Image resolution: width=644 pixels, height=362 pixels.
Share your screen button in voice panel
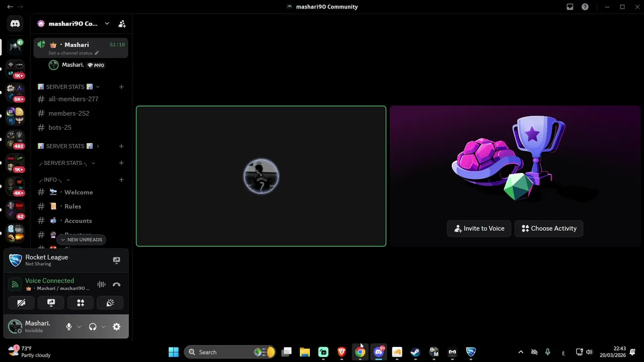[x=51, y=303]
